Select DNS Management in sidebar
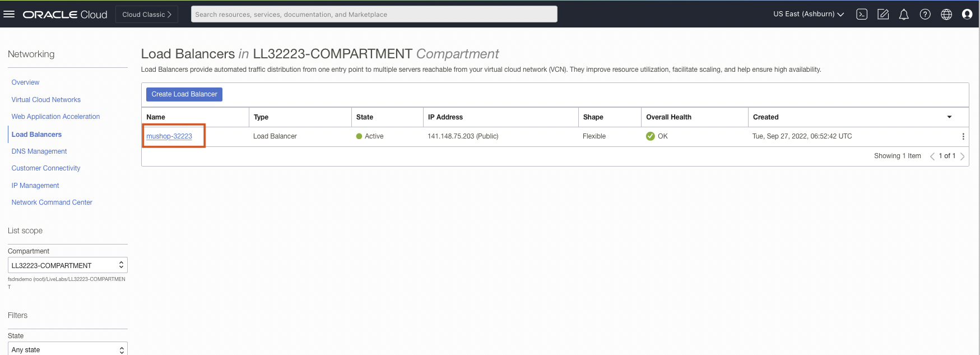Screen dimensions: 980x355 click(x=39, y=151)
